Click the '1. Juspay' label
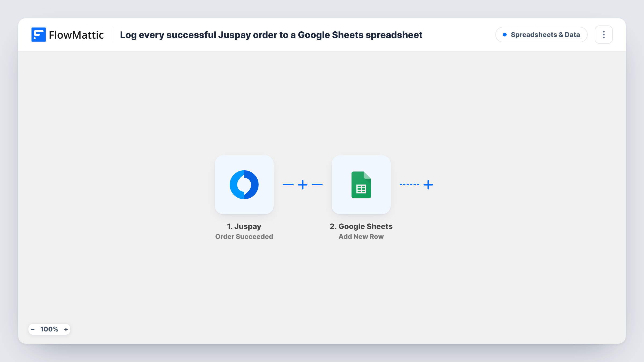 coord(244,226)
